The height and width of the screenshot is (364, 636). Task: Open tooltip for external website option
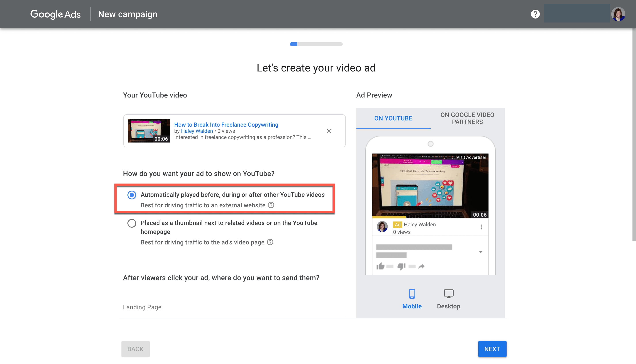tap(271, 205)
